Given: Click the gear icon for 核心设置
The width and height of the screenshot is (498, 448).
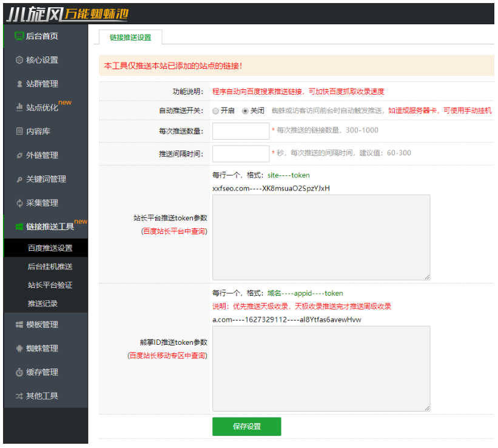Looking at the screenshot, I should tap(19, 60).
